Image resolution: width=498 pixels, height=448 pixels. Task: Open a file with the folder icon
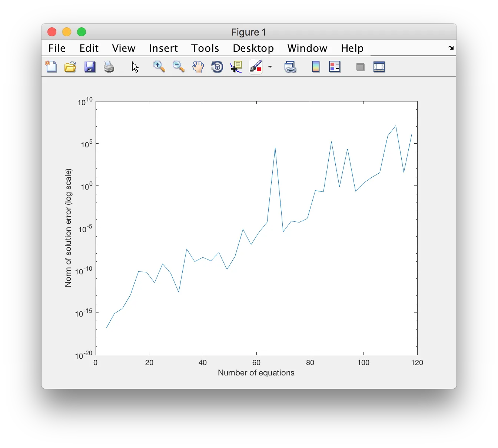pos(70,67)
